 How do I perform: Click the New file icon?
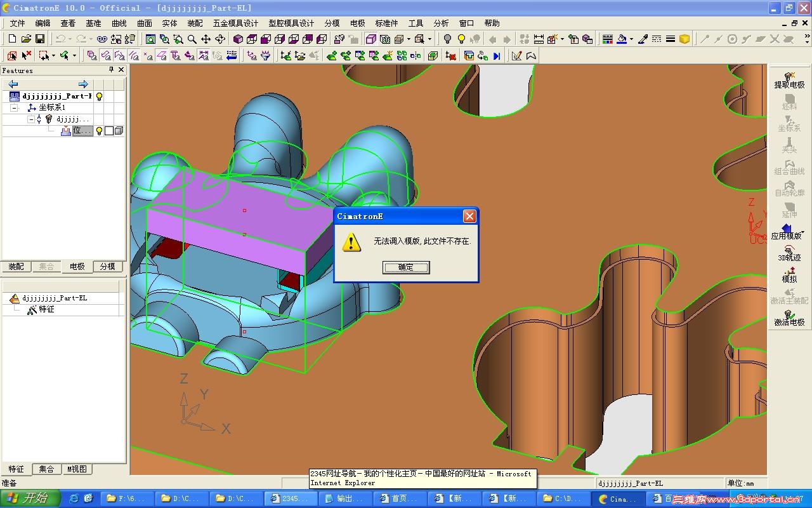pos(12,39)
